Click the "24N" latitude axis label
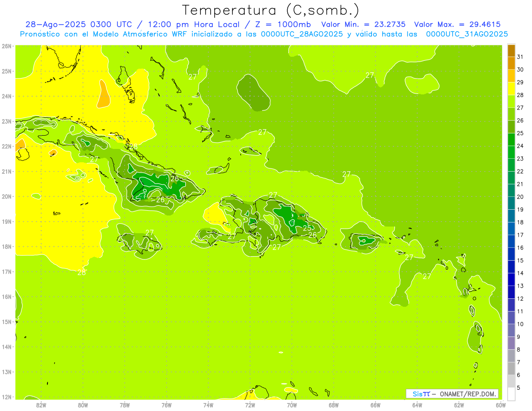Viewport: 532px width, 411px height. pos(6,96)
